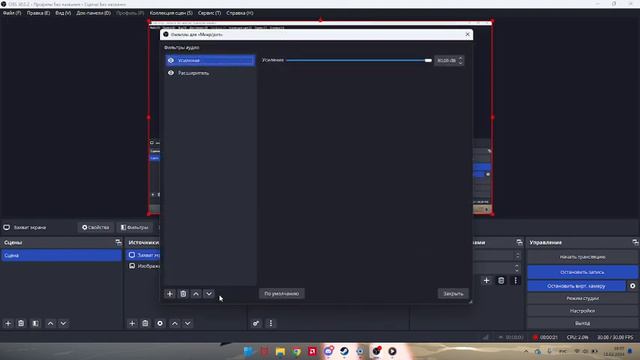Open Настройки from the controls panel
The height and width of the screenshot is (360, 640).
(582, 311)
